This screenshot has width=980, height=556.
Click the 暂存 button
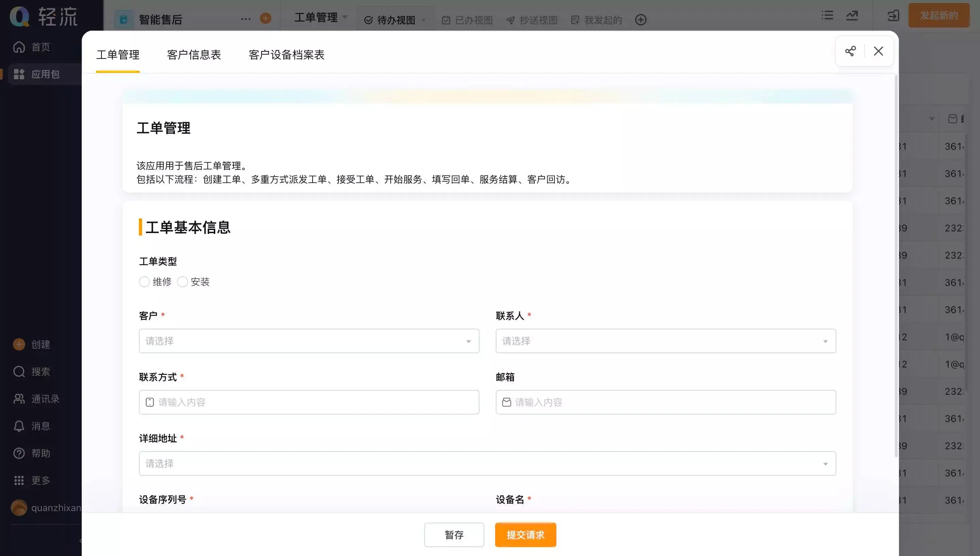coord(454,535)
